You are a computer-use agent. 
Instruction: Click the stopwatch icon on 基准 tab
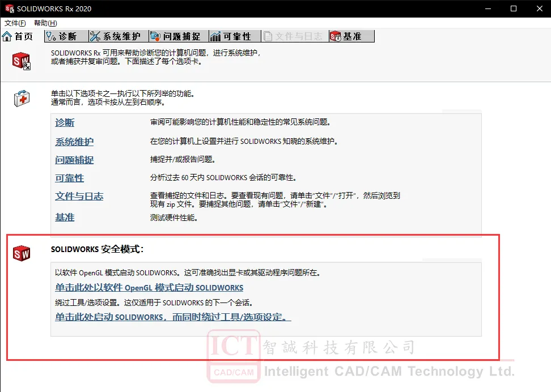click(336, 36)
